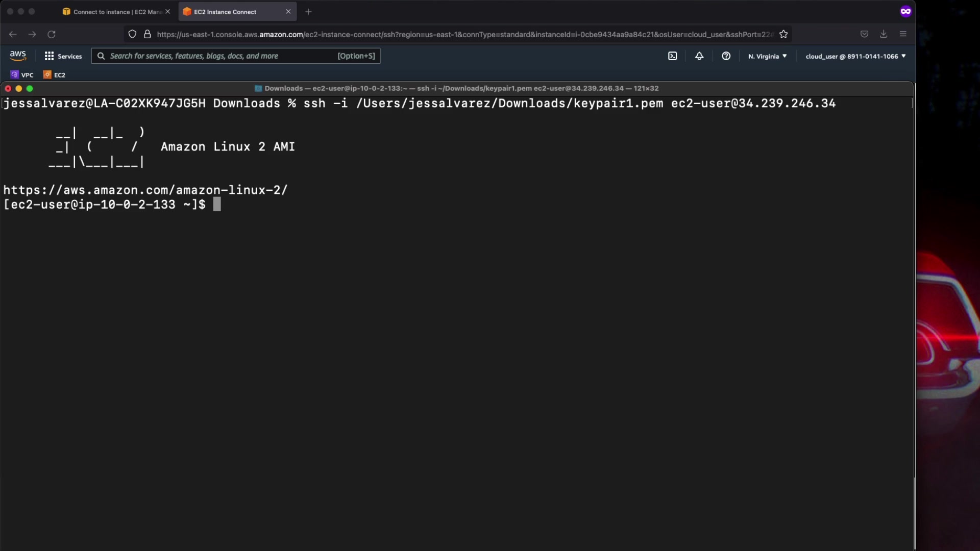The height and width of the screenshot is (551, 980).
Task: Open a new browser tab with plus
Action: click(x=308, y=12)
